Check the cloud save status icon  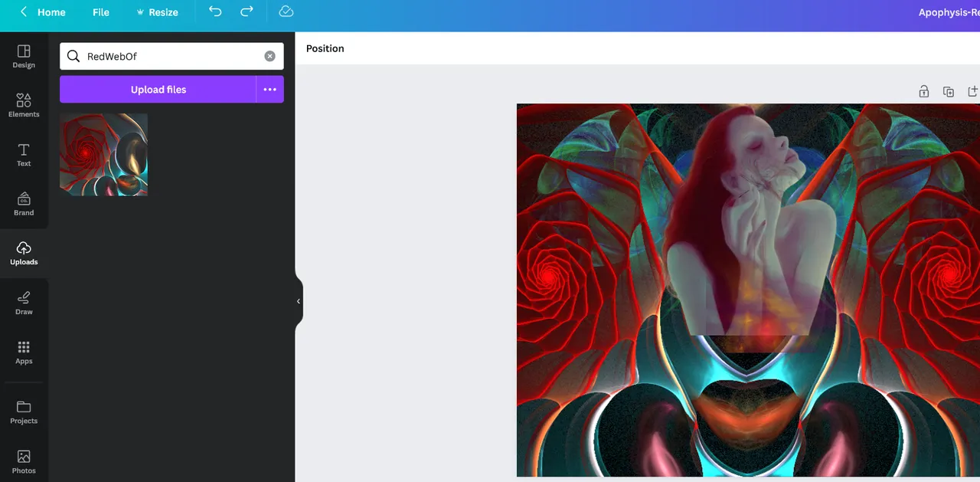(x=286, y=11)
